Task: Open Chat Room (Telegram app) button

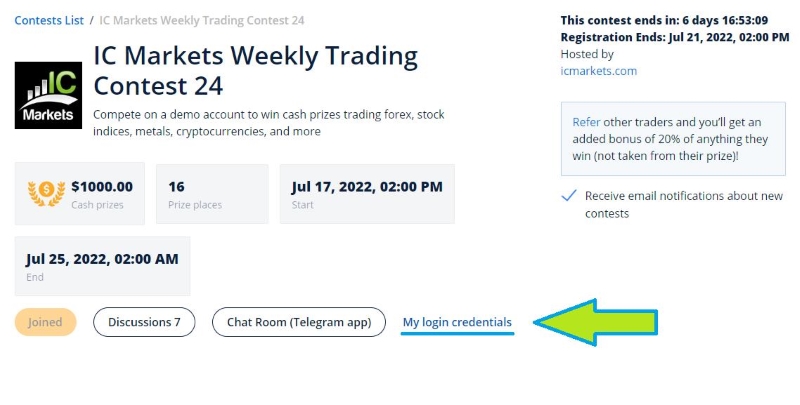Action: (x=299, y=322)
